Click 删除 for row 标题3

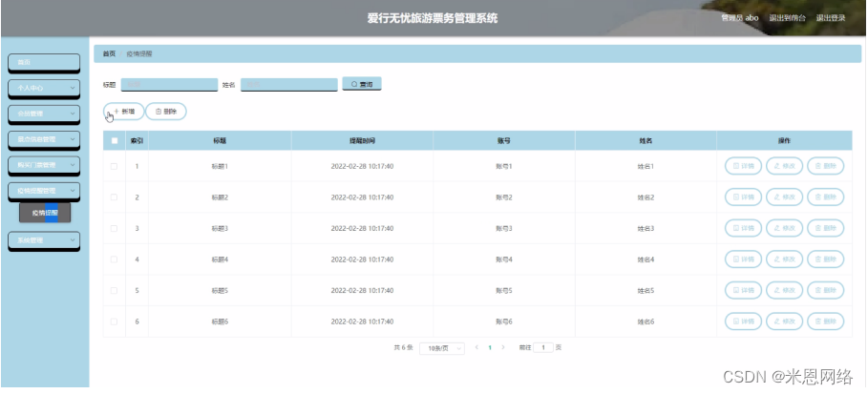point(825,228)
